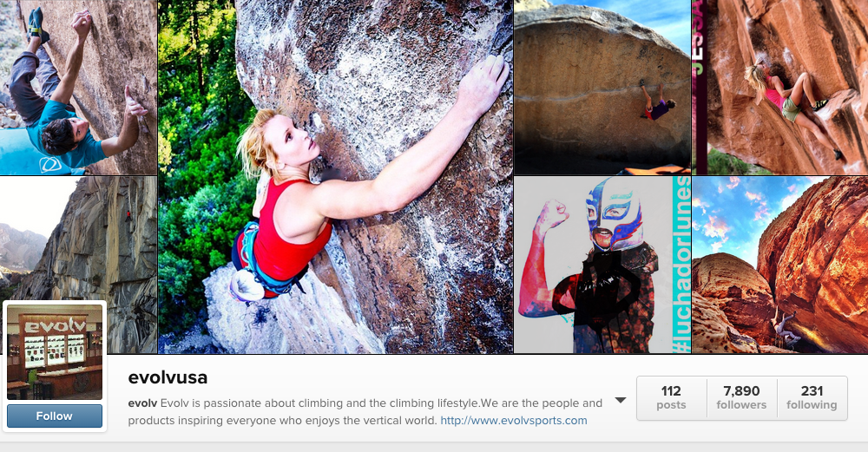Click the evolv store profile picture
The width and height of the screenshot is (868, 452).
click(54, 352)
